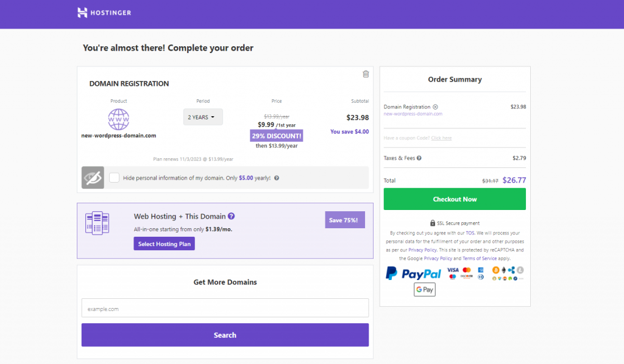Click the Hostinger logo in the header

(x=104, y=12)
